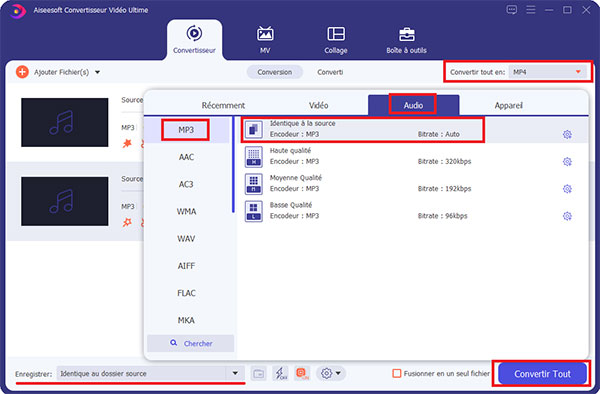Image resolution: width=600 pixels, height=394 pixels.
Task: Expand the Ajouter Fichier(s) dropdown arrow
Action: 98,72
